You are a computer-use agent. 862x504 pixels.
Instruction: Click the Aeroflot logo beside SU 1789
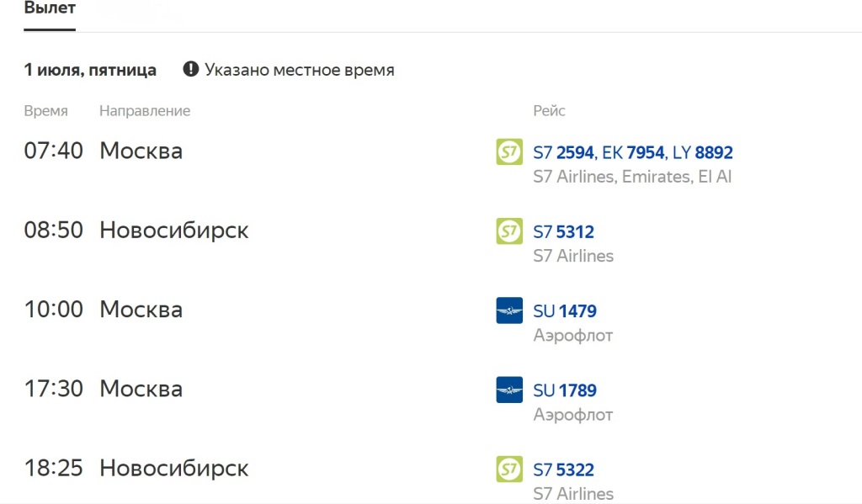point(509,390)
